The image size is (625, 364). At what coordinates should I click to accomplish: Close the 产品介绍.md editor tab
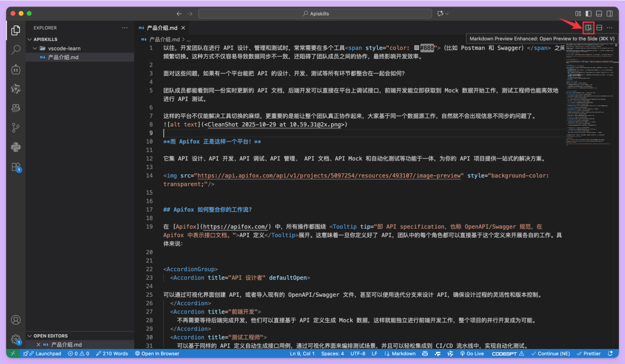183,28
